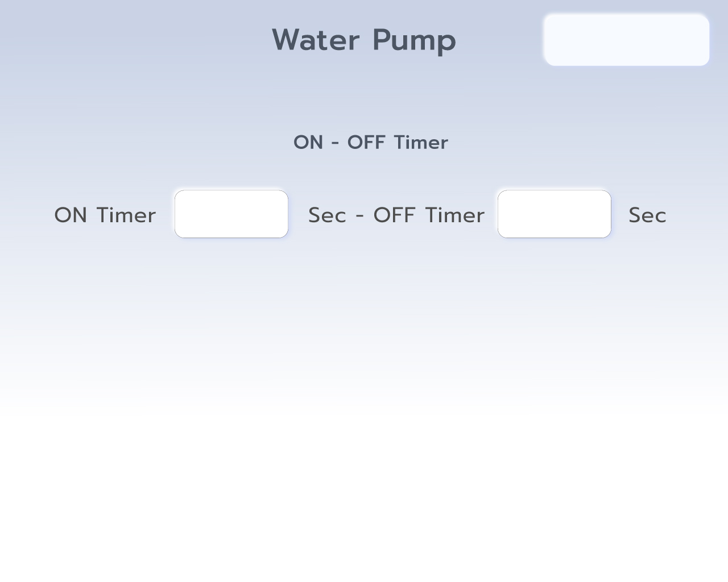
Task: Focus the ON Timer seconds input box
Action: pyautogui.click(x=231, y=214)
